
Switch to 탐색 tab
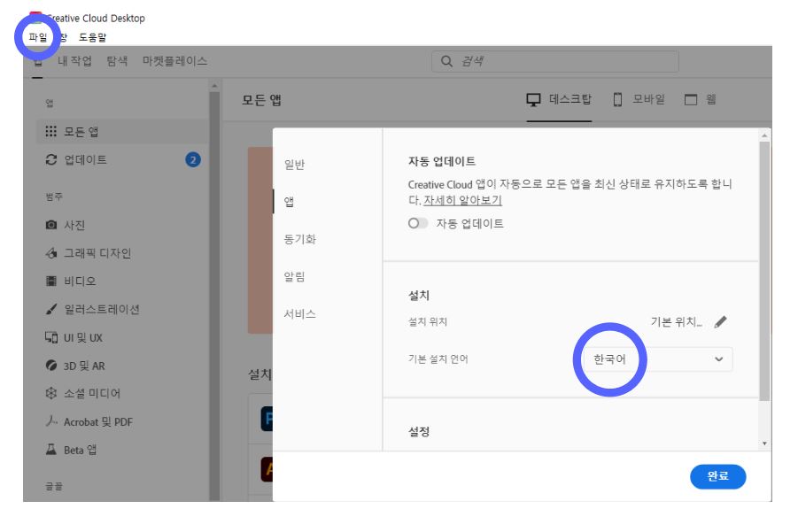pyautogui.click(x=117, y=61)
